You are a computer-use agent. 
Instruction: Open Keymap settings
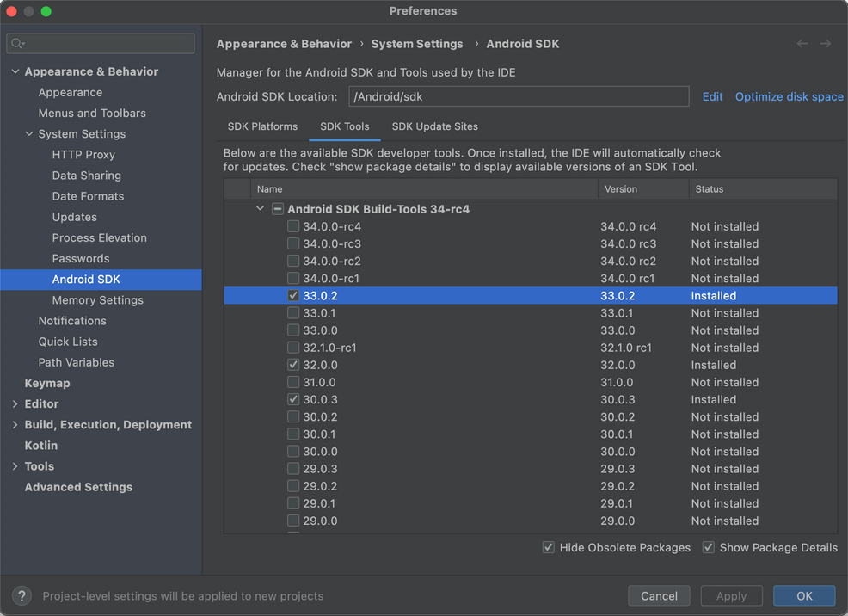pos(47,384)
